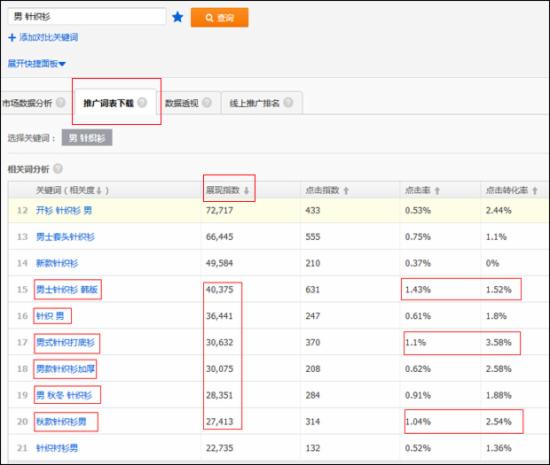Open keyword 秋款针织衫男
Image resolution: width=550 pixels, height=465 pixels.
(x=61, y=422)
